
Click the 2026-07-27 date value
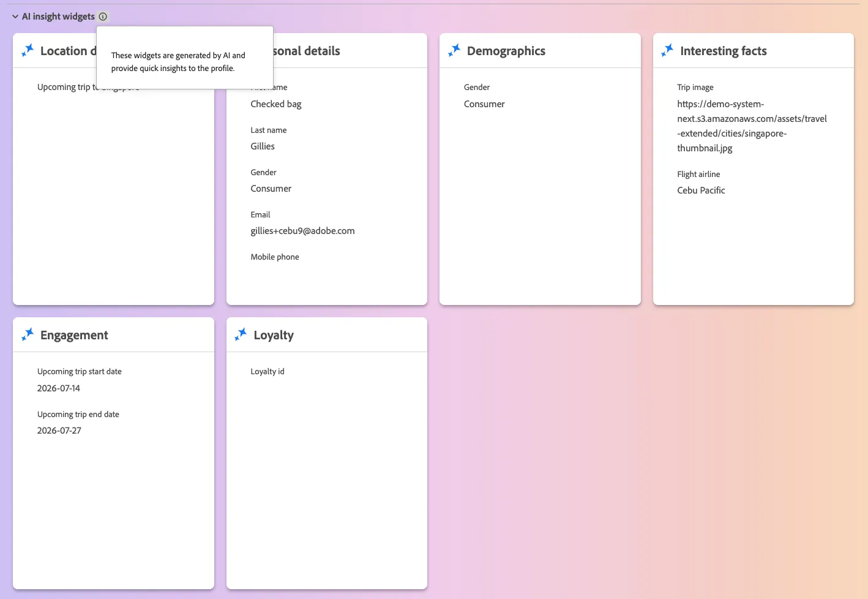[x=59, y=431]
